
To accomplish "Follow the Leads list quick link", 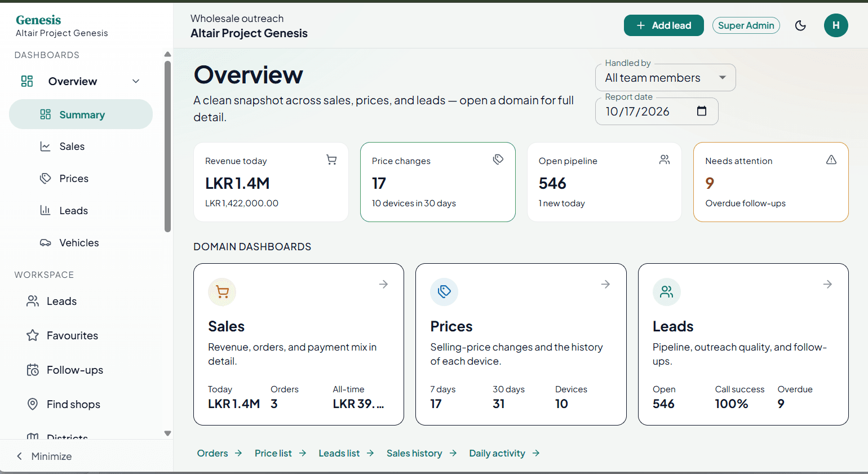I will (346, 453).
